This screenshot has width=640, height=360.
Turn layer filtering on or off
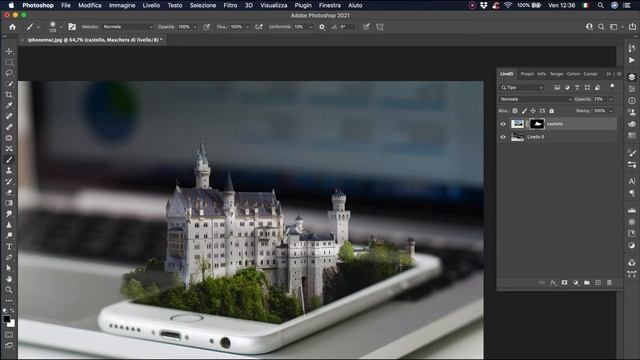(612, 86)
